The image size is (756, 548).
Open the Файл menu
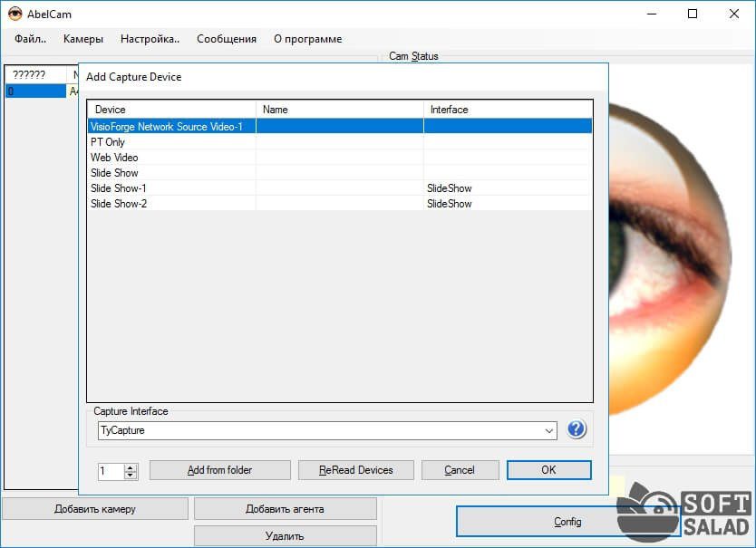(x=31, y=39)
